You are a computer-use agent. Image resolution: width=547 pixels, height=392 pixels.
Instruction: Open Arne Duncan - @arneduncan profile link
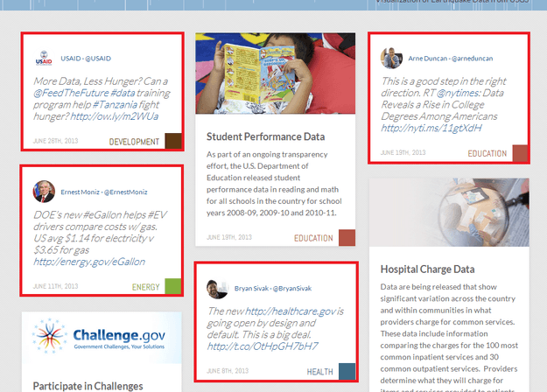[451, 59]
